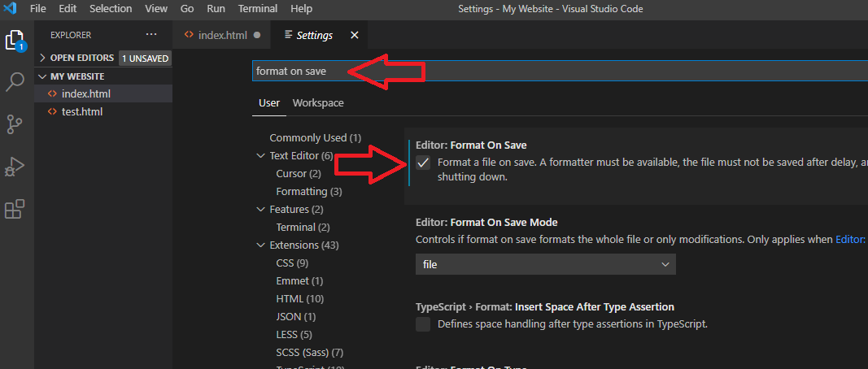This screenshot has width=868, height=369.
Task: Select Terminal (2) settings category
Action: pyautogui.click(x=303, y=228)
